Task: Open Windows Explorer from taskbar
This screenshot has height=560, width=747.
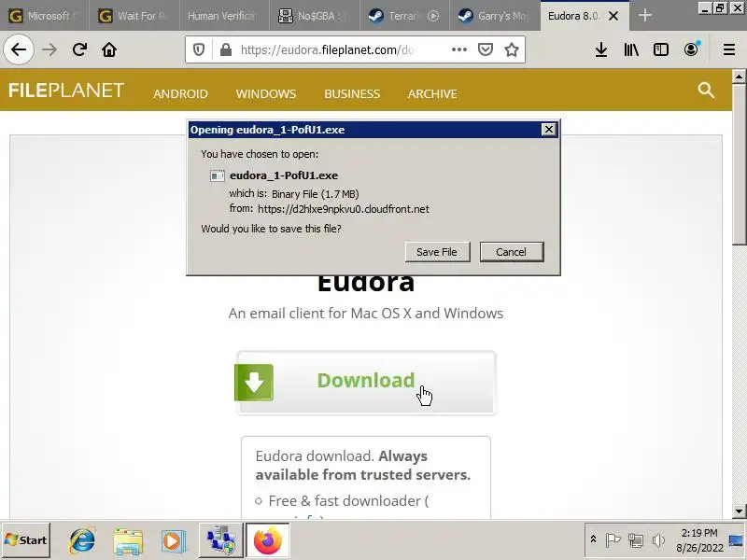Action: point(128,540)
